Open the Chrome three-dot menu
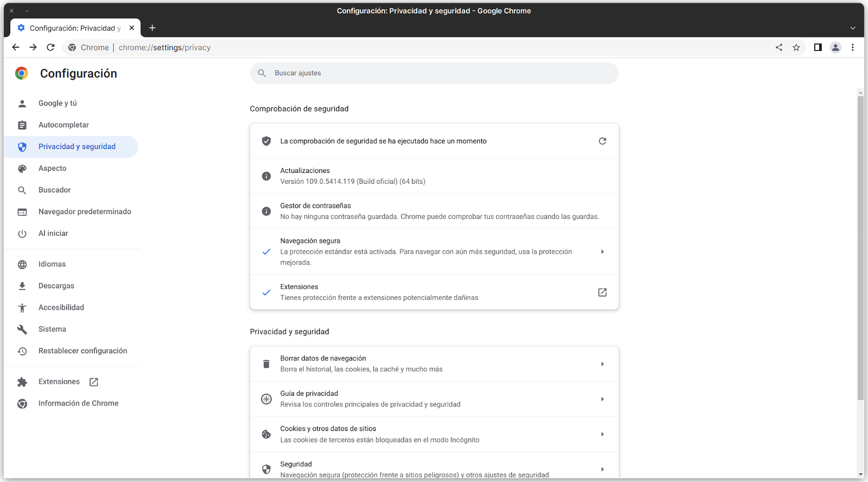This screenshot has width=868, height=482. [853, 48]
